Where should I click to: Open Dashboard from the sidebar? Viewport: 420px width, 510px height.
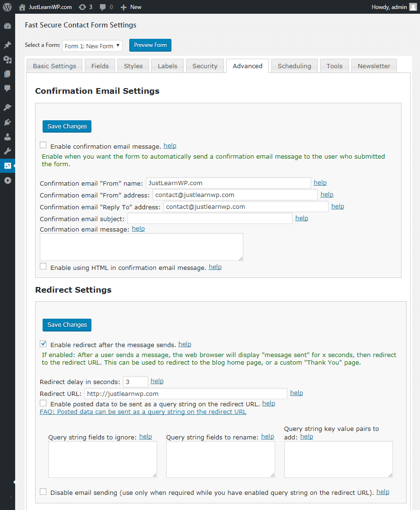coord(8,26)
